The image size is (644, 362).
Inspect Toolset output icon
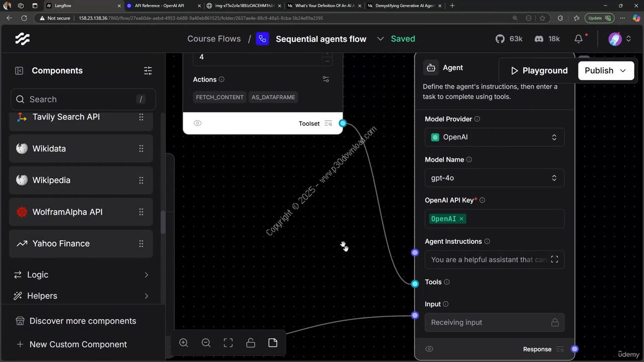click(x=328, y=124)
